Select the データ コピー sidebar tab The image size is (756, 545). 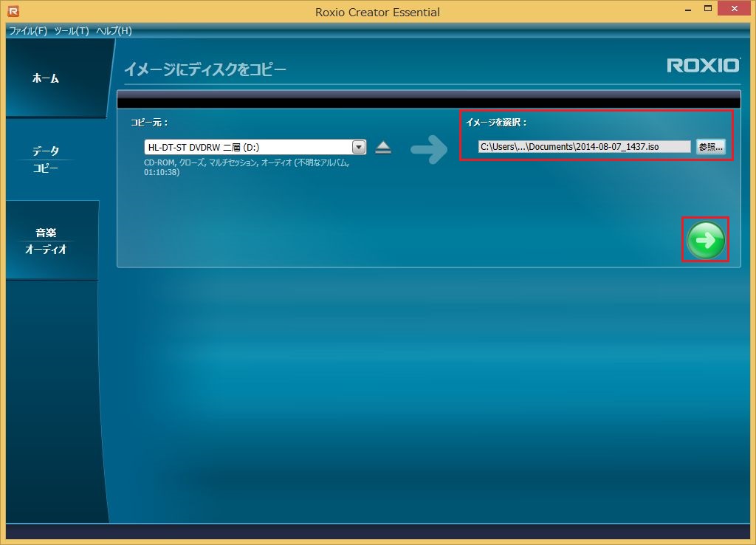point(46,160)
